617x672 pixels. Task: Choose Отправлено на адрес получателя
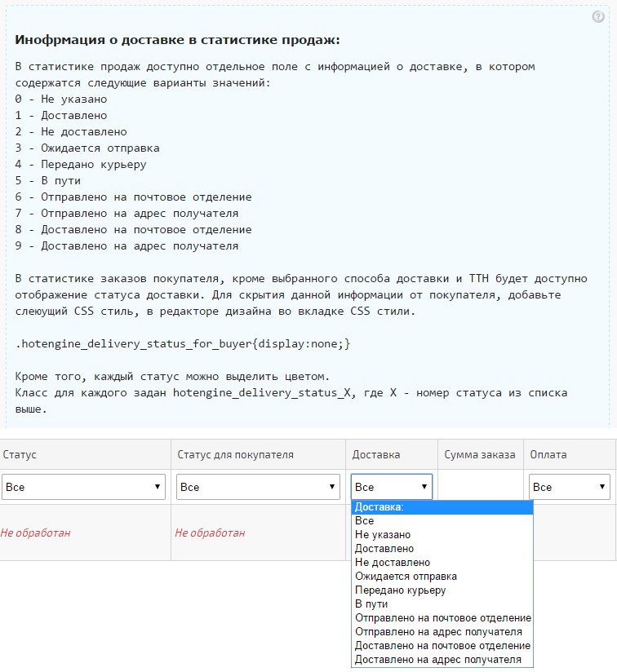(x=438, y=631)
